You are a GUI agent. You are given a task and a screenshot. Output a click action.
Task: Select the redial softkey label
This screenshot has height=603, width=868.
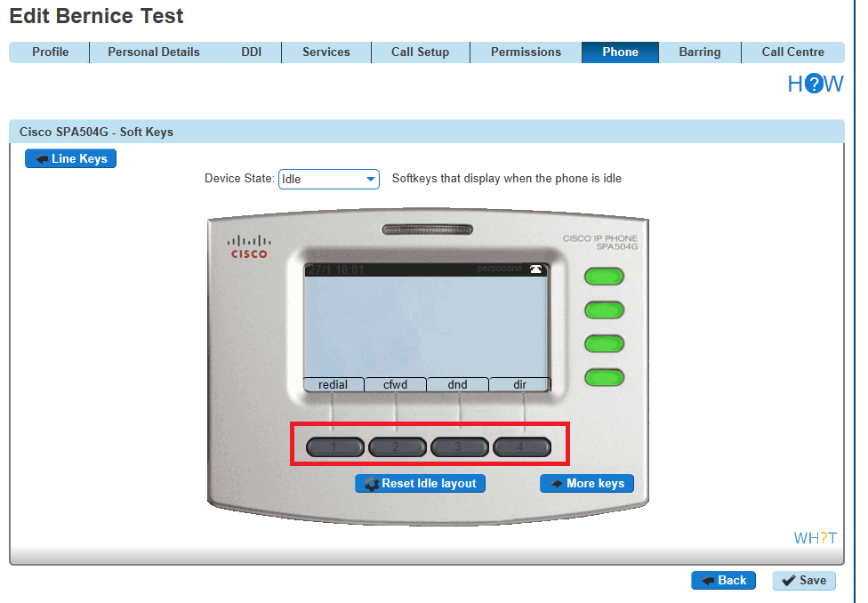pos(334,384)
